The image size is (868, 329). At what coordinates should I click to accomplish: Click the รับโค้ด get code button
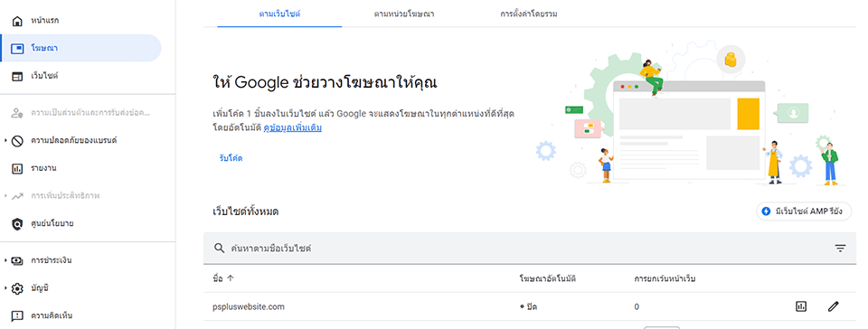click(231, 158)
